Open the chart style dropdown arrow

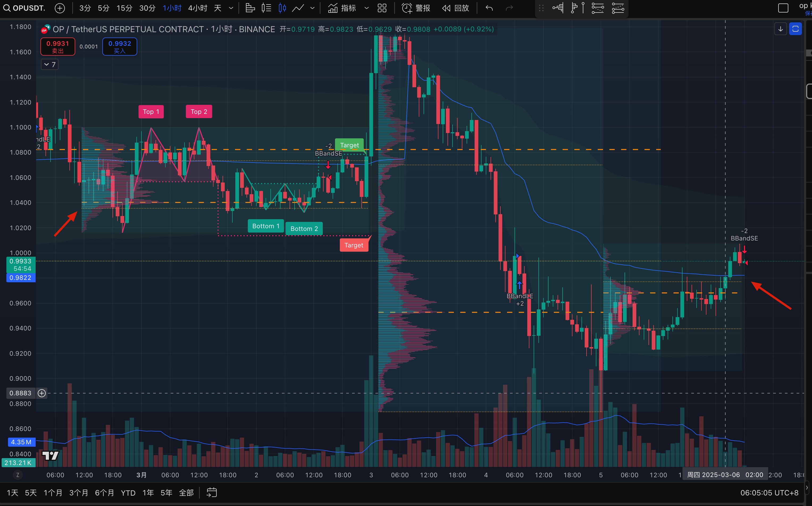click(312, 8)
